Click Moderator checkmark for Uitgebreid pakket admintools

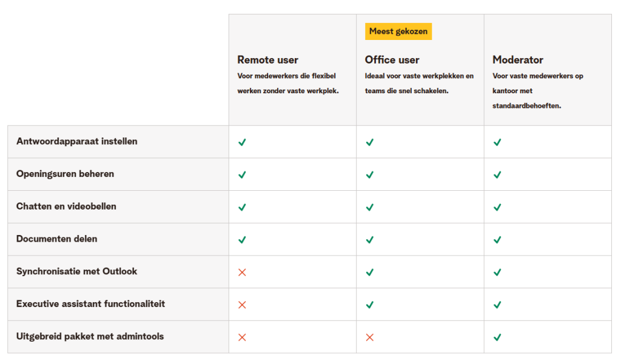coord(497,337)
